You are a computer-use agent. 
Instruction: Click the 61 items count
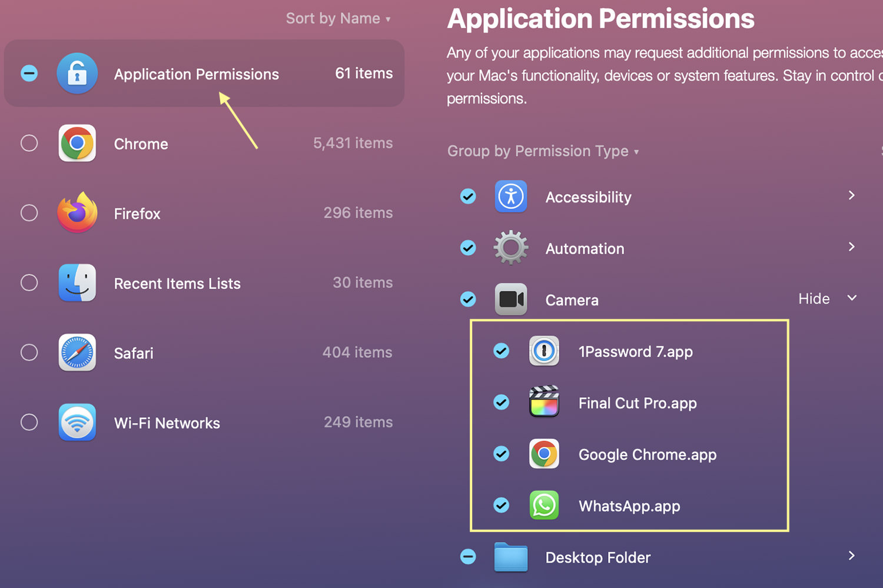click(x=364, y=74)
